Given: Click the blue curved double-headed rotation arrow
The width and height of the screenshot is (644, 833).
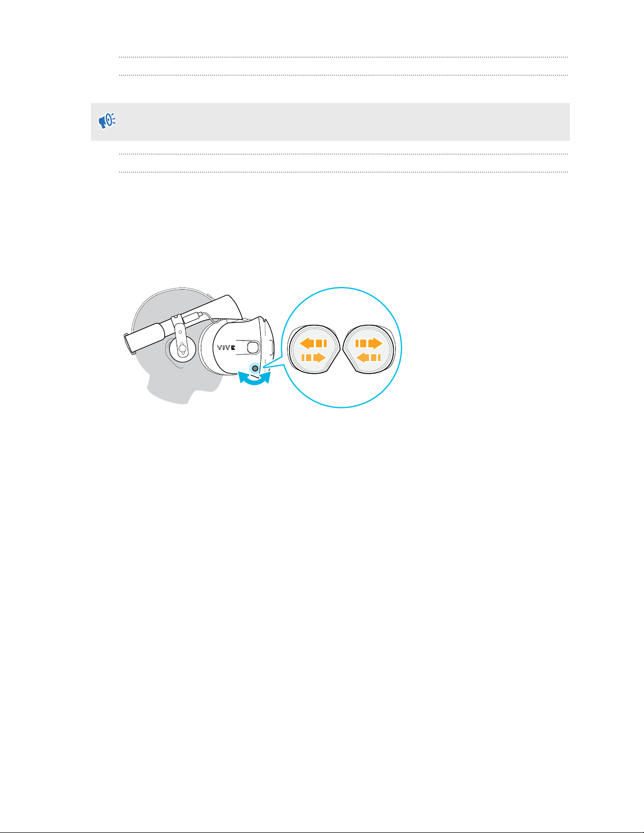Looking at the screenshot, I should (x=255, y=380).
